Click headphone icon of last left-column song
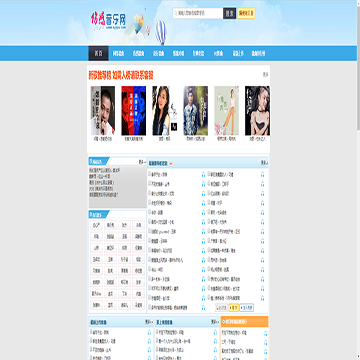 tap(203, 308)
